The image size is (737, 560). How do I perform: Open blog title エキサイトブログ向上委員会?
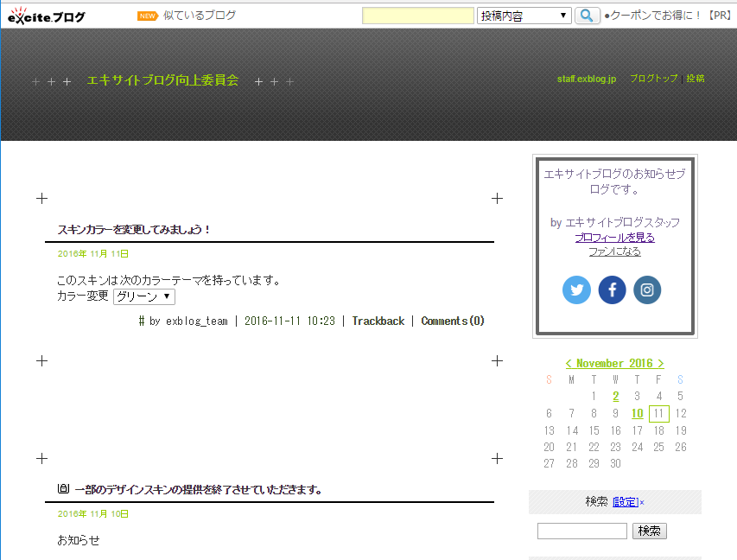[x=162, y=80]
